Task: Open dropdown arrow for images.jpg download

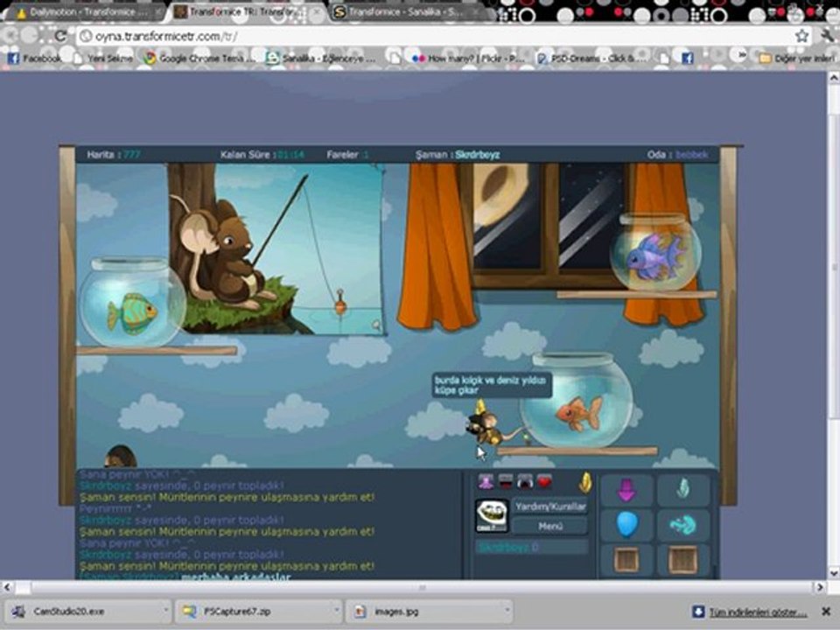Action: [507, 610]
